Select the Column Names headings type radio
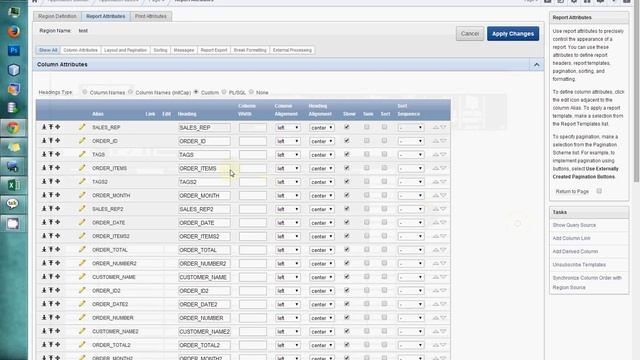The image size is (640, 360). click(84, 92)
